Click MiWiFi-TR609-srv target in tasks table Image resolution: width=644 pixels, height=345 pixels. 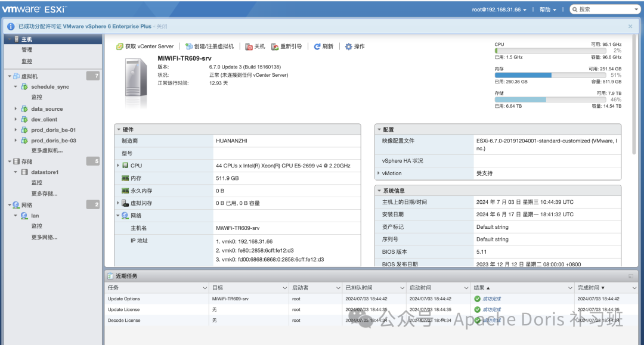click(230, 299)
